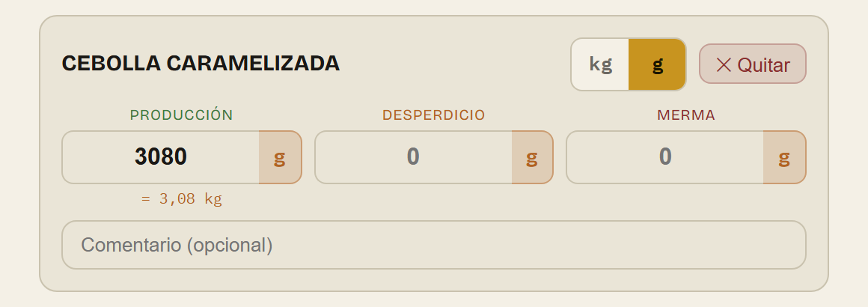Focus the Producción field showing 3080
This screenshot has height=307, width=868.
pos(161,157)
